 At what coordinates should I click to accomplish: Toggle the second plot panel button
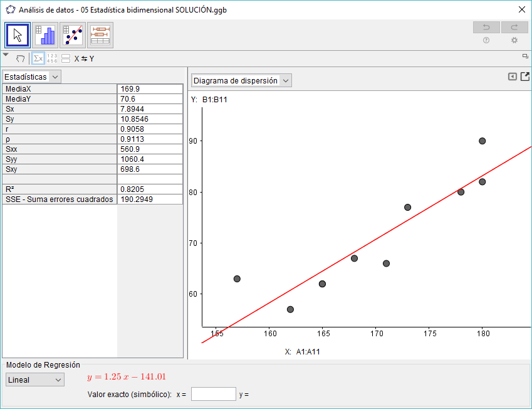click(x=66, y=58)
